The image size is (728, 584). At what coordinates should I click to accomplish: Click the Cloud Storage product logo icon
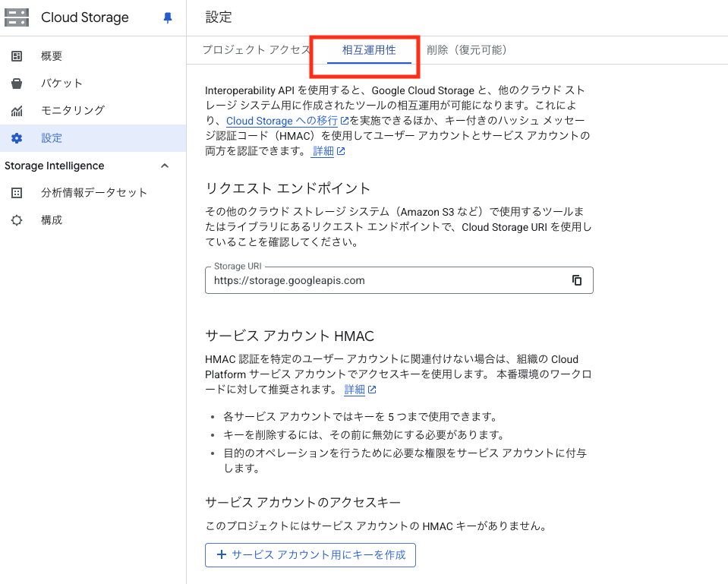pos(17,17)
